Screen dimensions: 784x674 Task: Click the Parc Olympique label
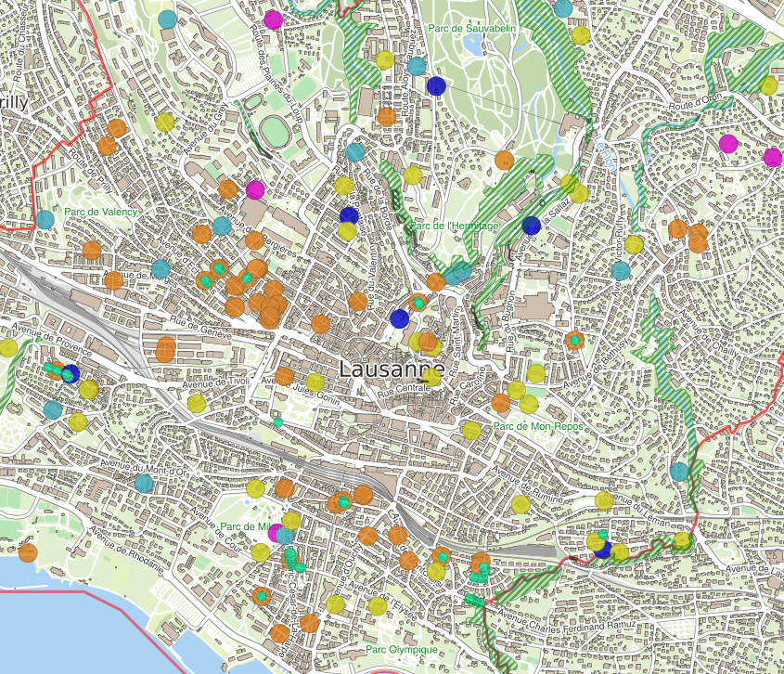coord(401,650)
